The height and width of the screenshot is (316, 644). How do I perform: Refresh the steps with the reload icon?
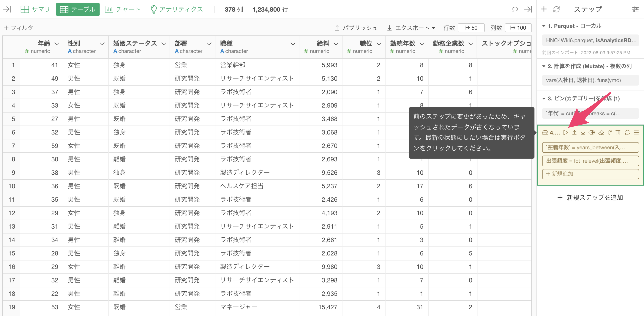pyautogui.click(x=556, y=9)
